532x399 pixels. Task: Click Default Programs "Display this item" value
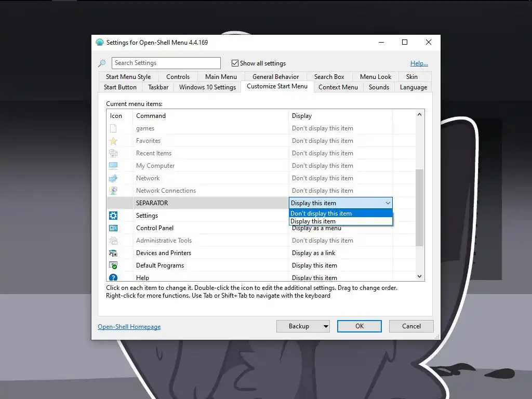click(314, 265)
